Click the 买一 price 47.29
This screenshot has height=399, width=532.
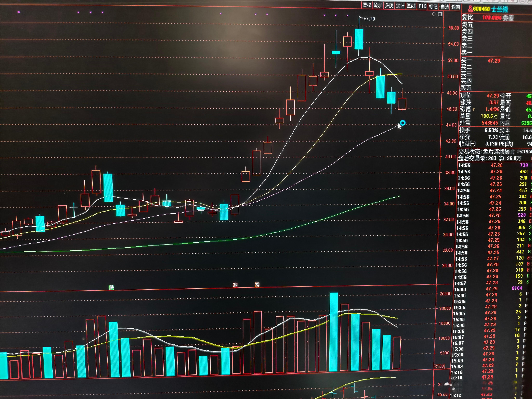tap(494, 61)
